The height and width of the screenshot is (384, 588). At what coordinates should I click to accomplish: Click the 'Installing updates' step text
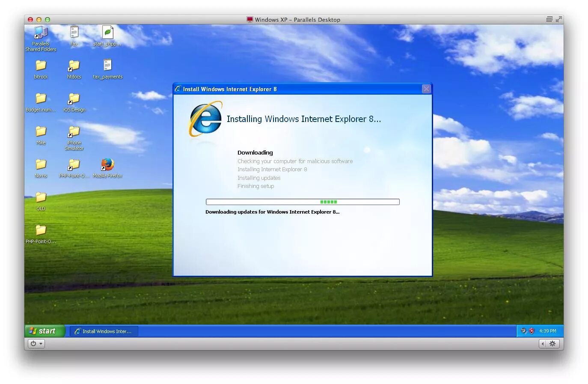[259, 178]
